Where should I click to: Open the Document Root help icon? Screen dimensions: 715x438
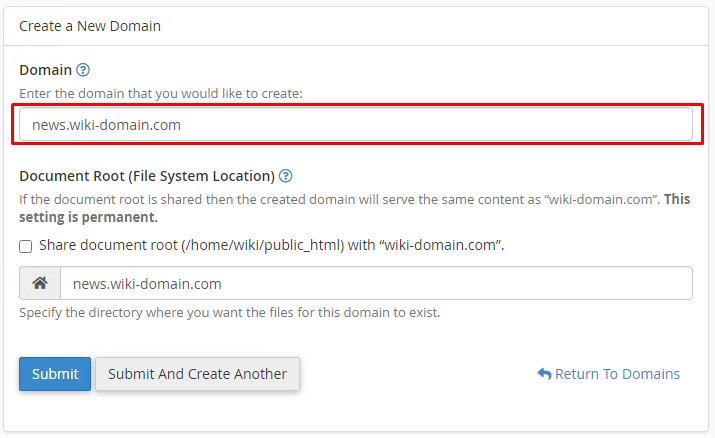tap(285, 176)
